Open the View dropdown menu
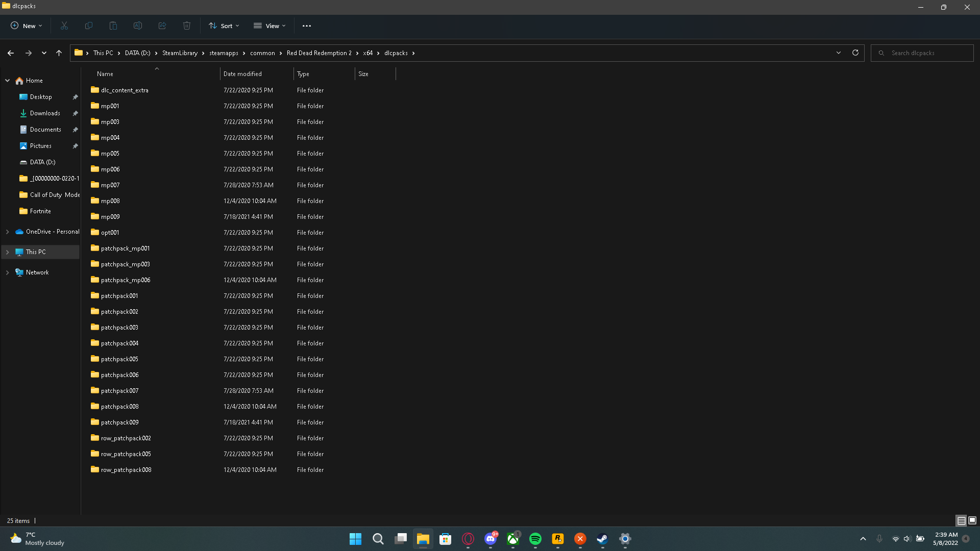 click(x=270, y=26)
